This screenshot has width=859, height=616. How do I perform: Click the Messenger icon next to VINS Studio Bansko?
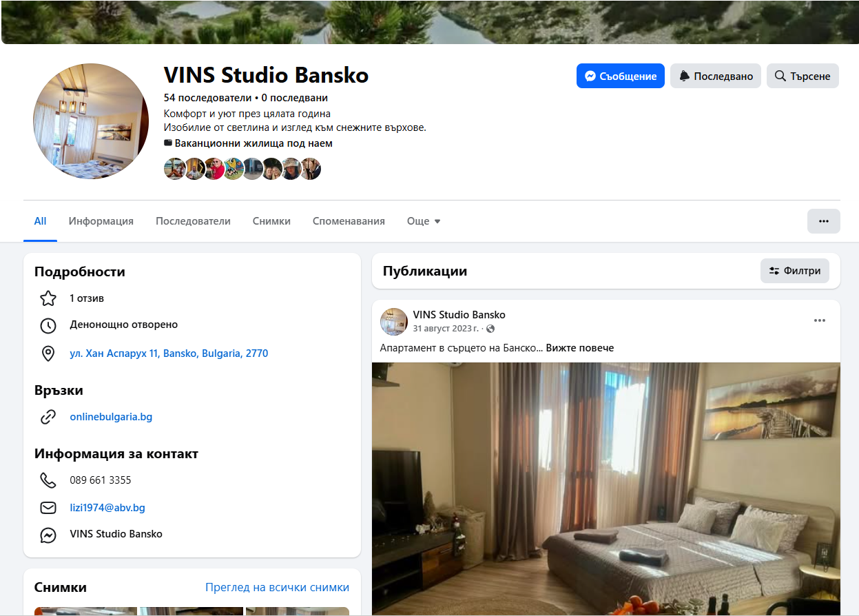click(x=48, y=535)
